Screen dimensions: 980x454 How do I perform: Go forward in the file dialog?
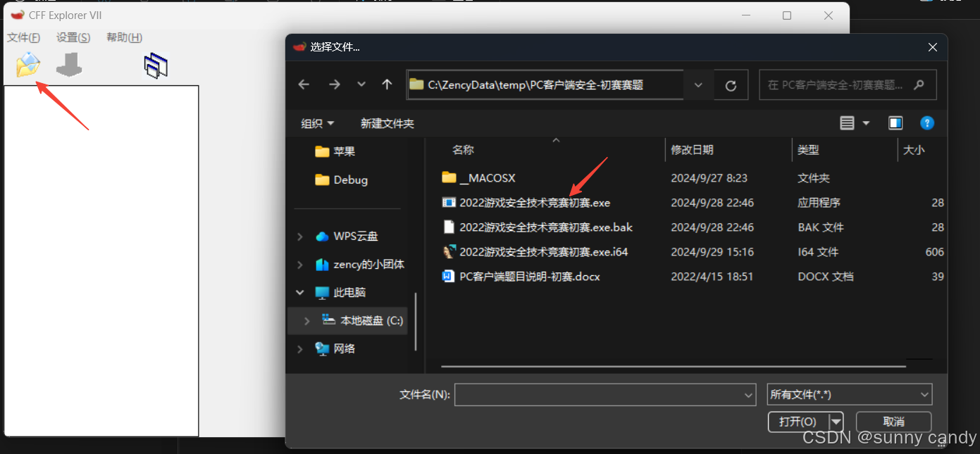click(x=335, y=84)
